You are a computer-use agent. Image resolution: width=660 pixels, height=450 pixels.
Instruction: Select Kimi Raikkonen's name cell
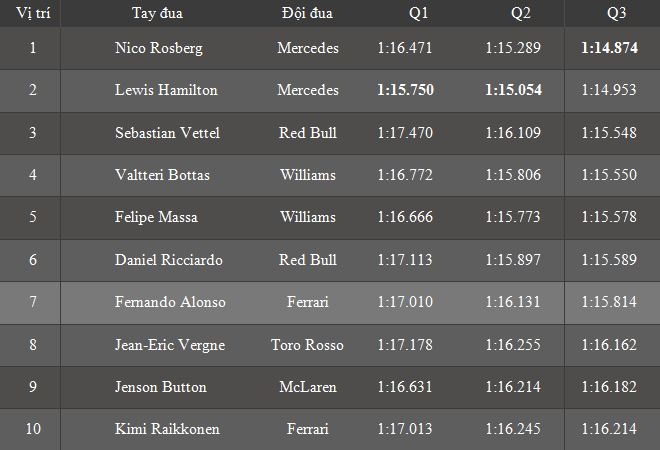(166, 429)
